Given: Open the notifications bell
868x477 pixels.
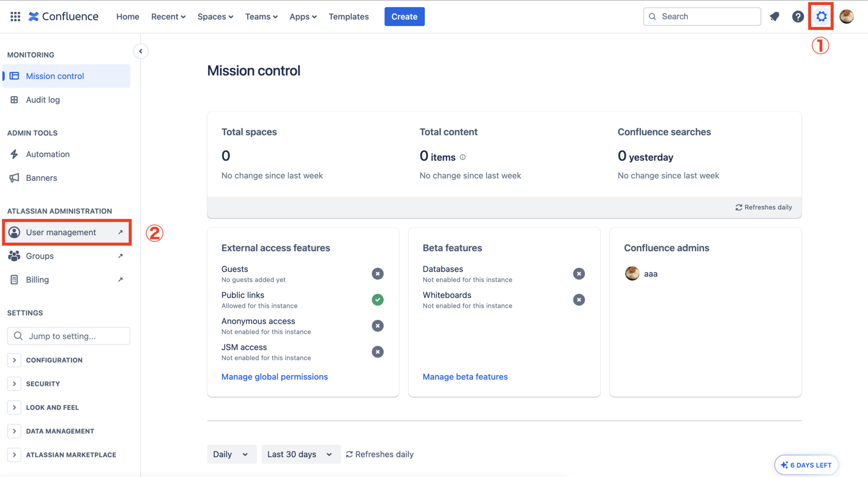Looking at the screenshot, I should [x=775, y=16].
